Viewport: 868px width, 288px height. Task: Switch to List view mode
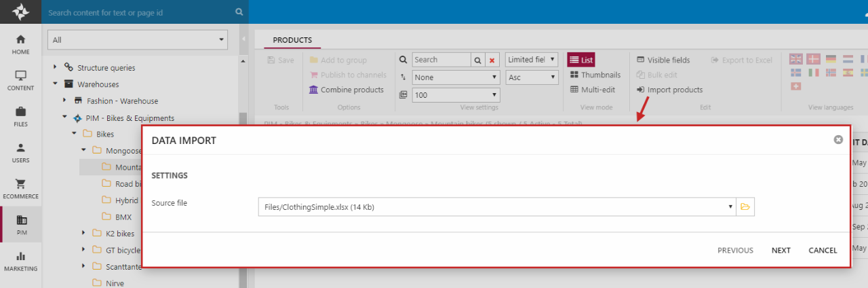(581, 60)
